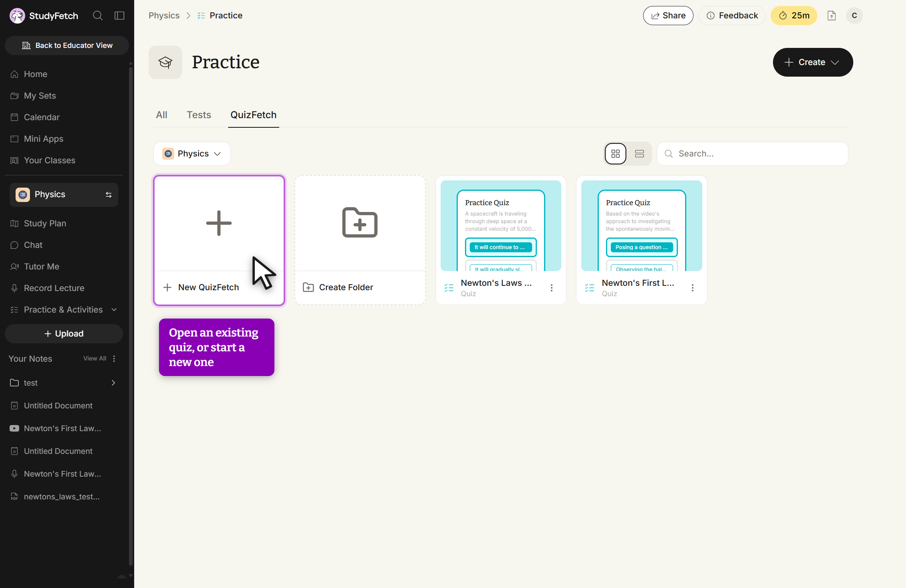Click the Upload button
This screenshot has height=588, width=906.
[64, 334]
